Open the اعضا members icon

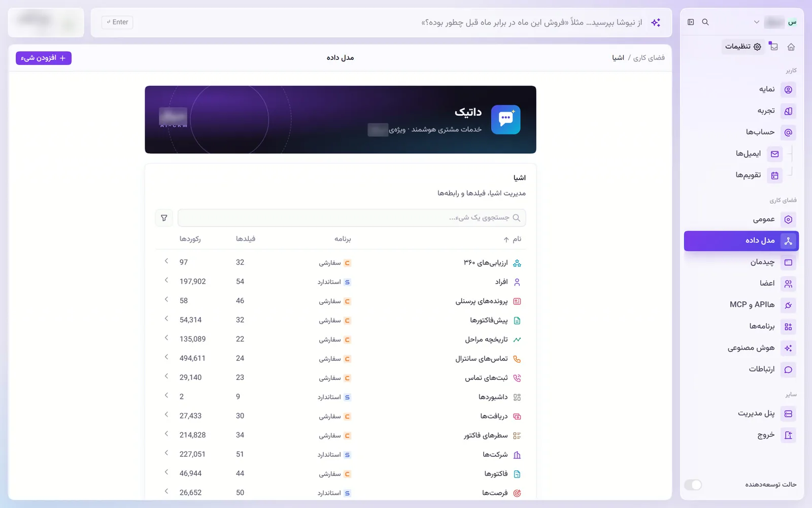788,283
